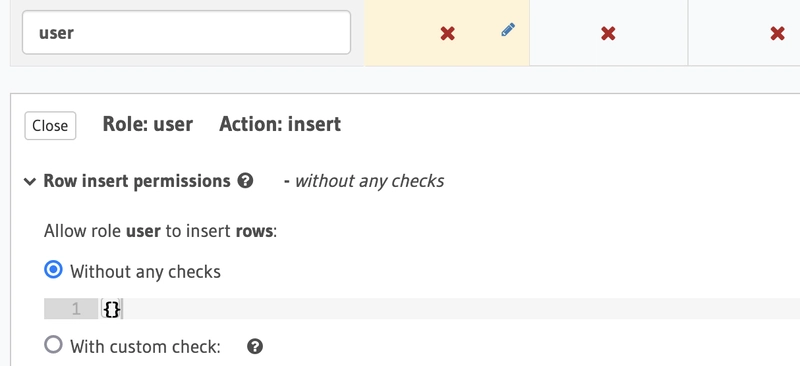Click the 'With custom check:' option label text
This screenshot has height=366, width=800.
(145, 347)
